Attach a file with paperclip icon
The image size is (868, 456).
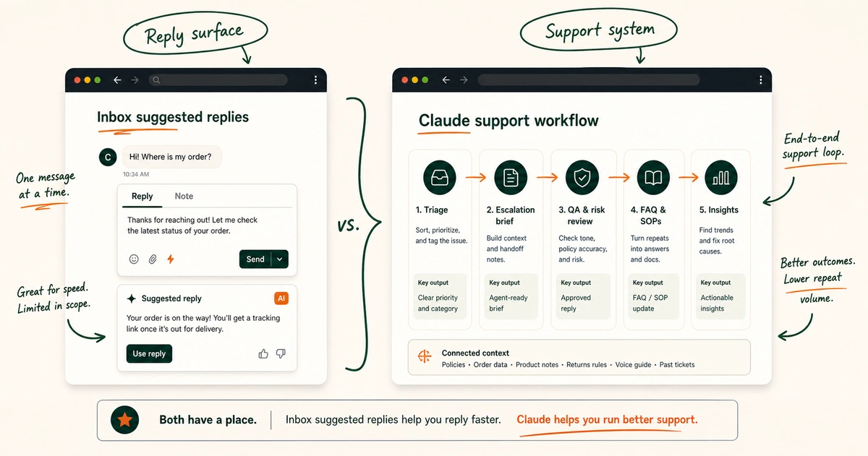pos(153,259)
